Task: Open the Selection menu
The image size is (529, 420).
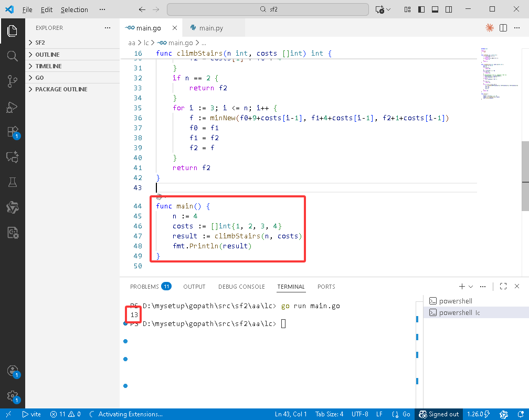Action: [x=74, y=9]
